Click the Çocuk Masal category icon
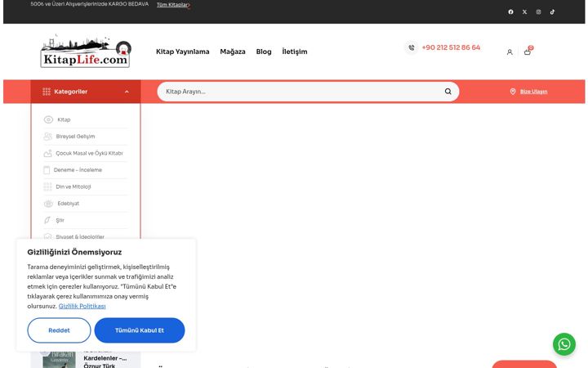The width and height of the screenshot is (588, 368). (x=47, y=153)
